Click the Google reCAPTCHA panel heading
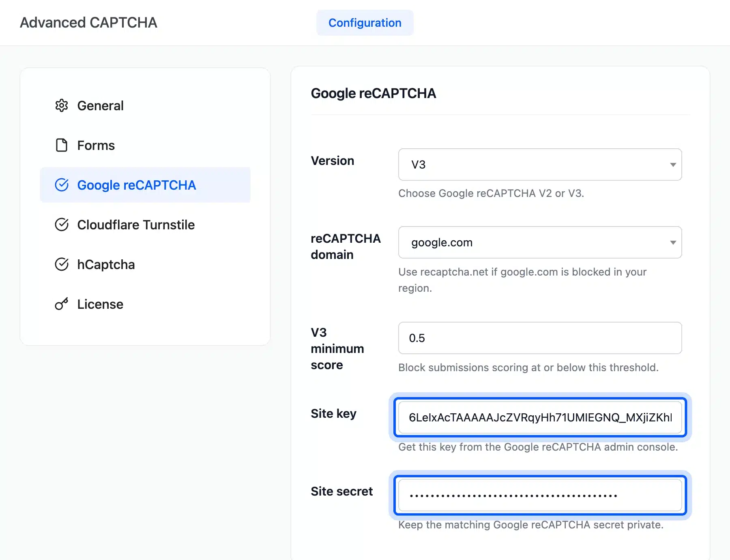730x560 pixels. (374, 93)
